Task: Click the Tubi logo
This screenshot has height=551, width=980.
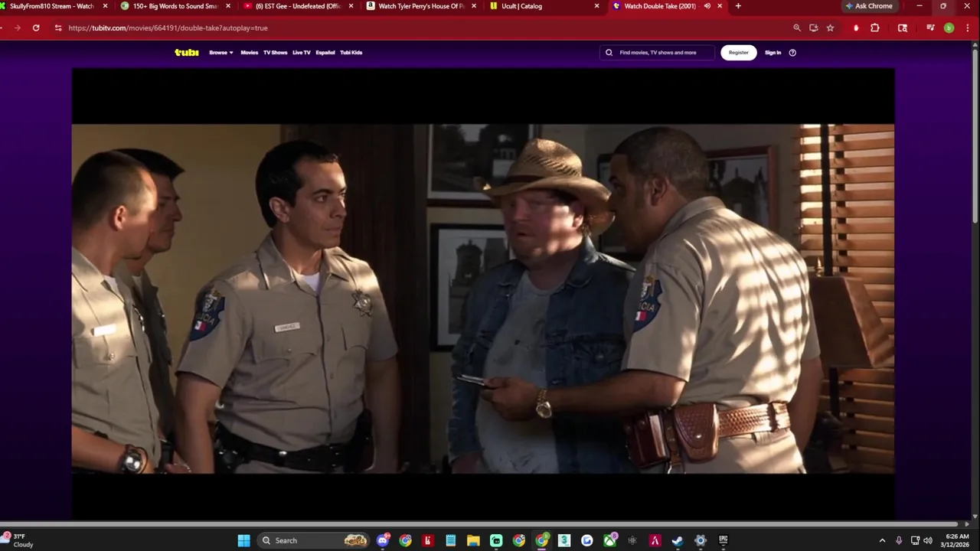Action: pos(186,52)
